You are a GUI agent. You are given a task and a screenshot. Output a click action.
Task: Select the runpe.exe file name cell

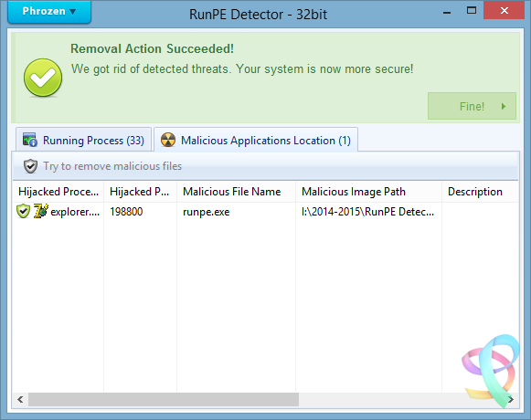coord(207,212)
